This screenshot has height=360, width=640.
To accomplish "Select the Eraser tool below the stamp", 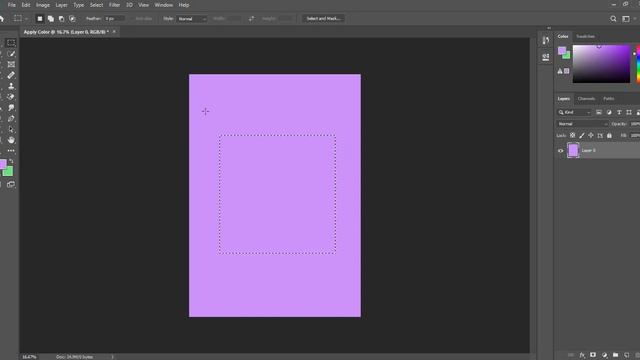I will pyautogui.click(x=11, y=97).
